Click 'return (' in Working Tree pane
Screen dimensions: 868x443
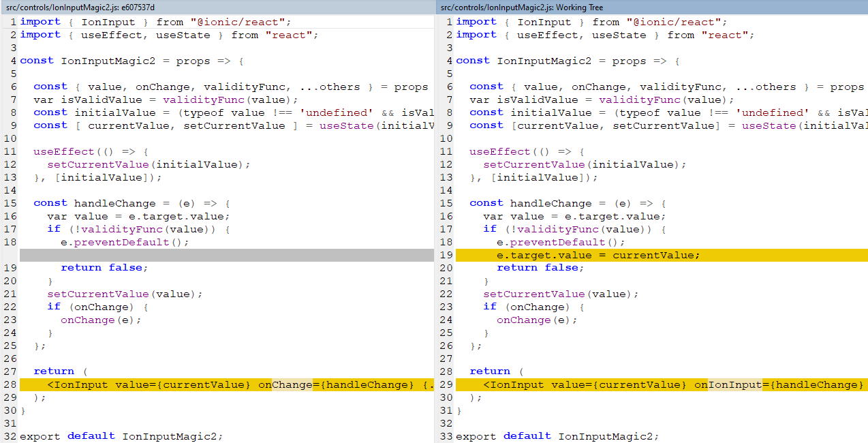[497, 371]
